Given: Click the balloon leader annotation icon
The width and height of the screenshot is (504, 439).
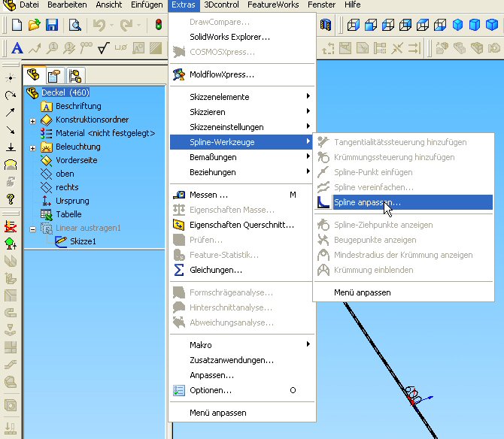Looking at the screenshot, I should coord(52,48).
